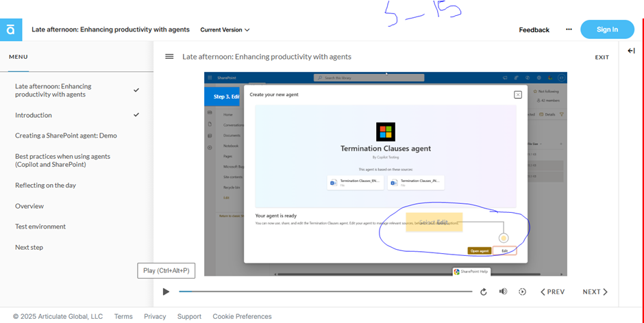Close the Create your new agent dialog
This screenshot has width=644, height=323.
pos(517,95)
